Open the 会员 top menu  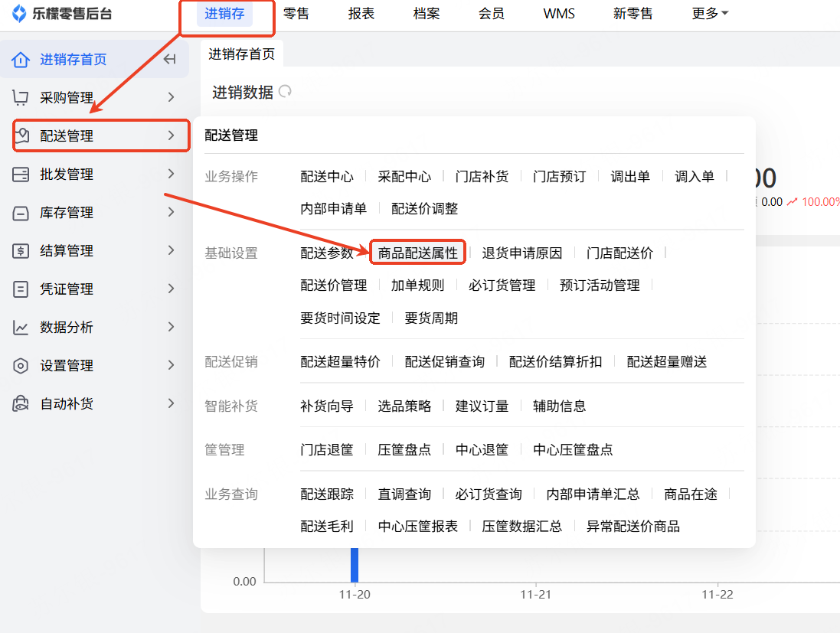pos(492,13)
